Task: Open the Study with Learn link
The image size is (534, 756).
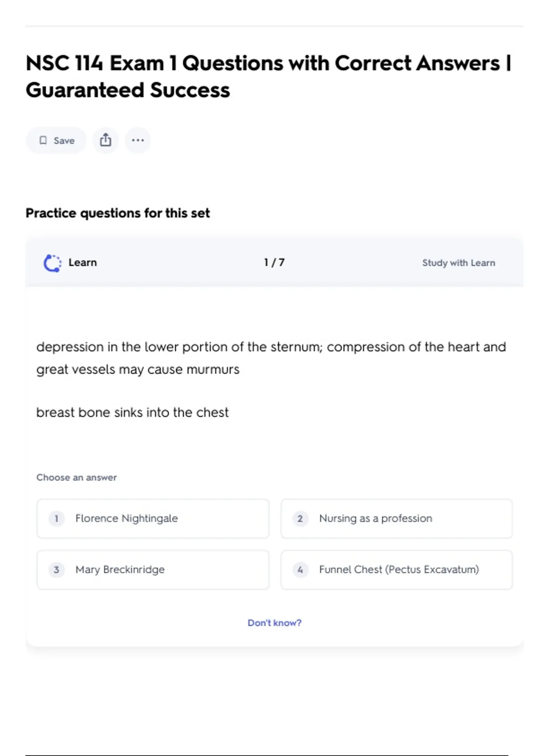Action: tap(458, 263)
